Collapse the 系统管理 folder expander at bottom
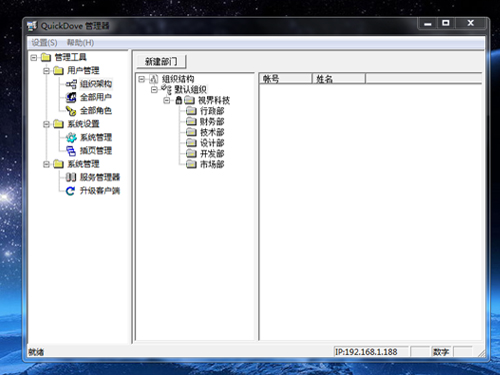 (x=47, y=164)
